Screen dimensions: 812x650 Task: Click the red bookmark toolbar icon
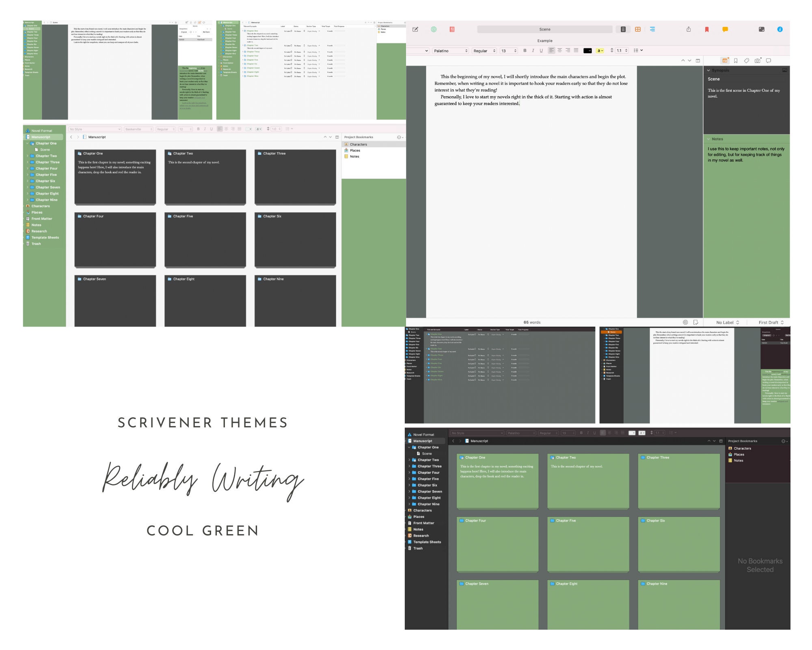pos(707,29)
